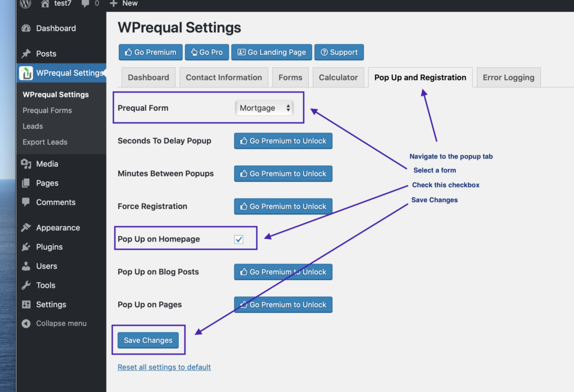The image size is (574, 392).
Task: Switch to the Dashboard settings tab
Action: [x=148, y=77]
